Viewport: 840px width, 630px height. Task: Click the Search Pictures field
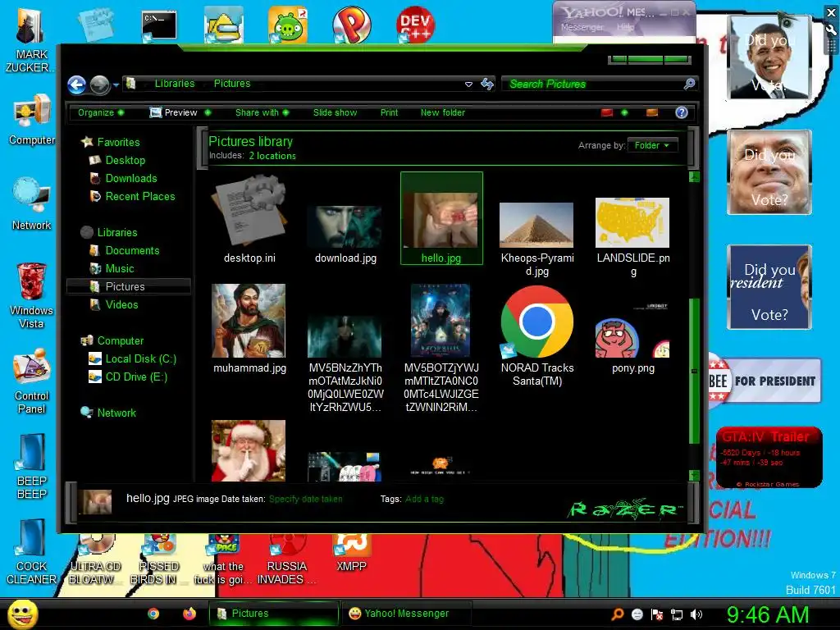(x=591, y=84)
